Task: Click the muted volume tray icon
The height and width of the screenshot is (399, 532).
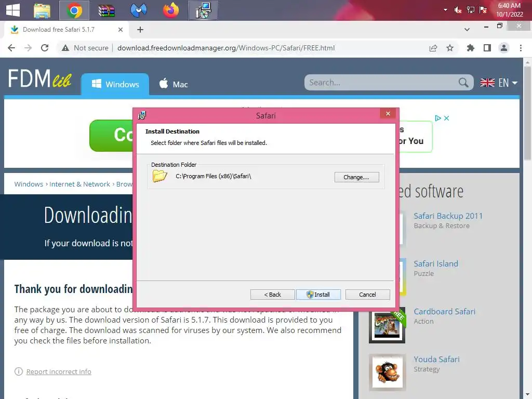Action: click(458, 10)
